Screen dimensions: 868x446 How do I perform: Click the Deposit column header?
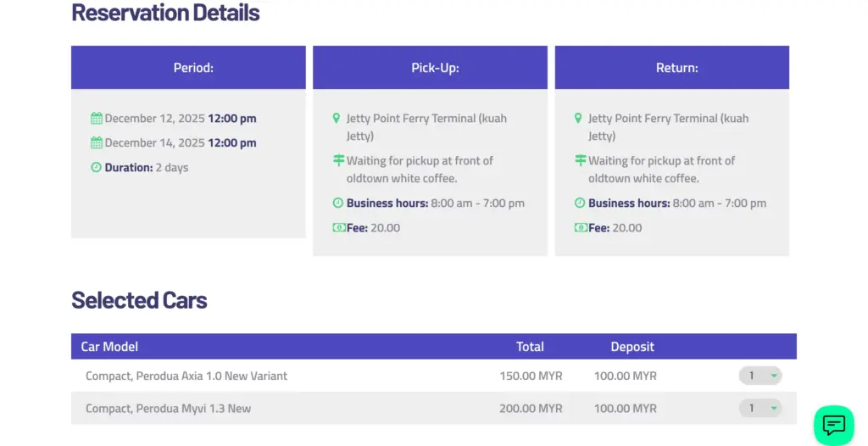[632, 347]
